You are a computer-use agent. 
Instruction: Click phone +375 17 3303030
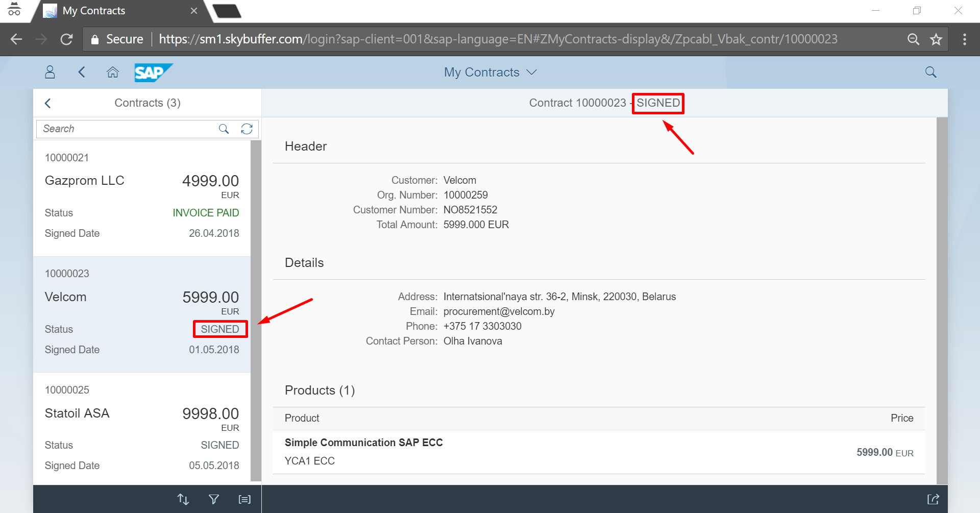tap(482, 326)
